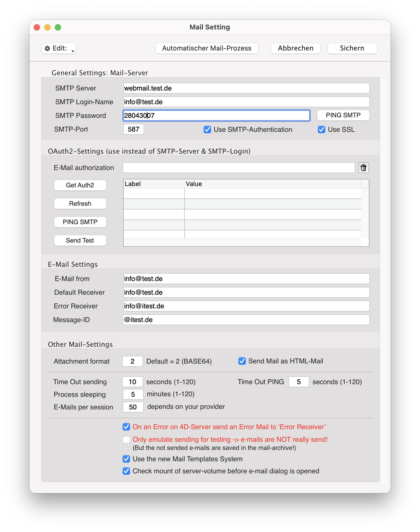The image size is (420, 532).
Task: Click into the SMTP Server field
Action: point(246,88)
